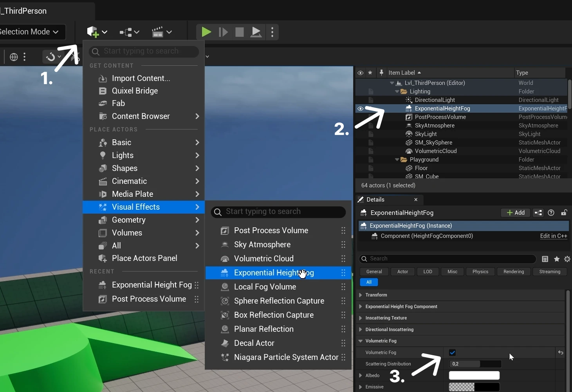Choose Content Browser in the menu
This screenshot has width=572, height=392.
coord(144,116)
